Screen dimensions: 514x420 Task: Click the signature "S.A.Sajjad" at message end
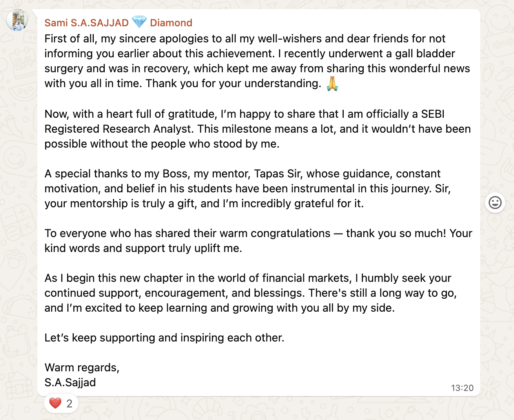click(x=70, y=382)
